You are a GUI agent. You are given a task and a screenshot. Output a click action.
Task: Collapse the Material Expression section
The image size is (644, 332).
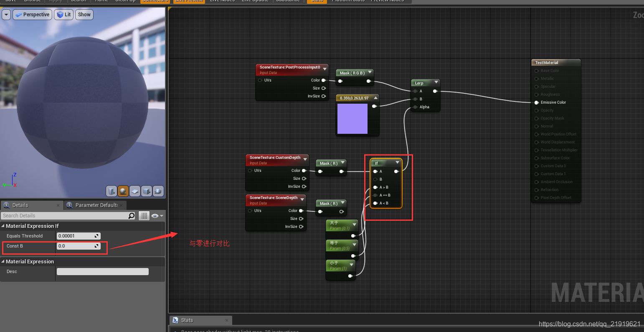click(3, 261)
